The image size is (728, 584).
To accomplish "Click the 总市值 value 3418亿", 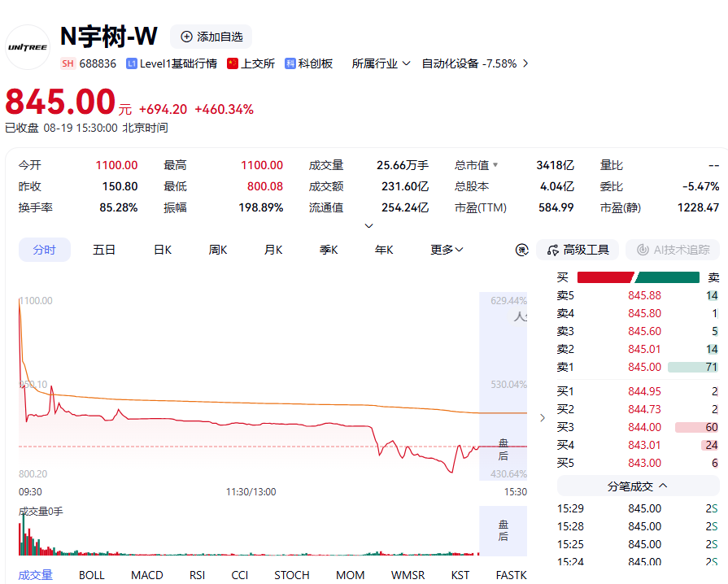I will [556, 165].
